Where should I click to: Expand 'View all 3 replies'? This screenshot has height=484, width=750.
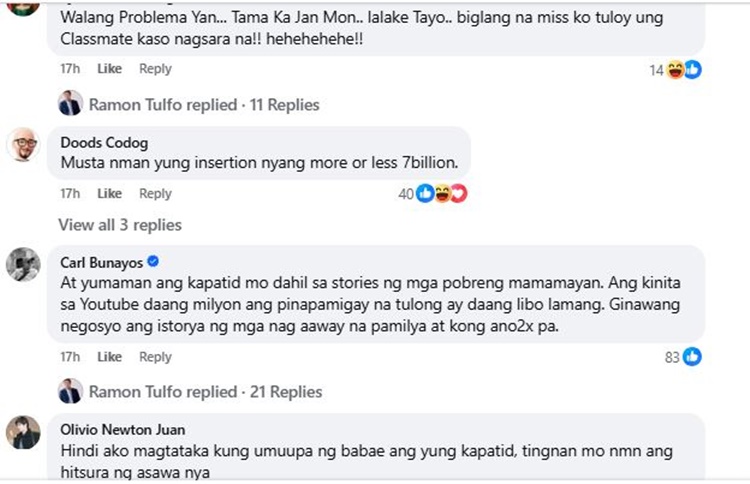120,225
